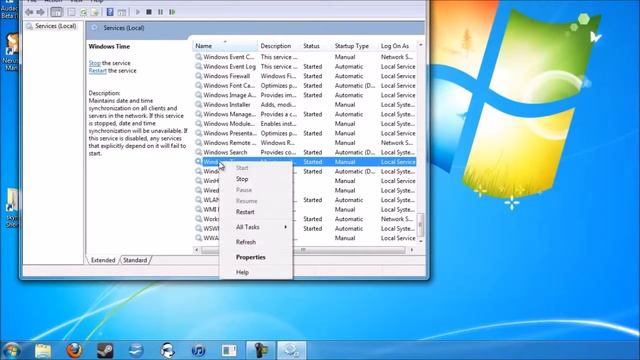Switch to the Extended tab
Image resolution: width=640 pixels, height=360 pixels.
tap(103, 260)
